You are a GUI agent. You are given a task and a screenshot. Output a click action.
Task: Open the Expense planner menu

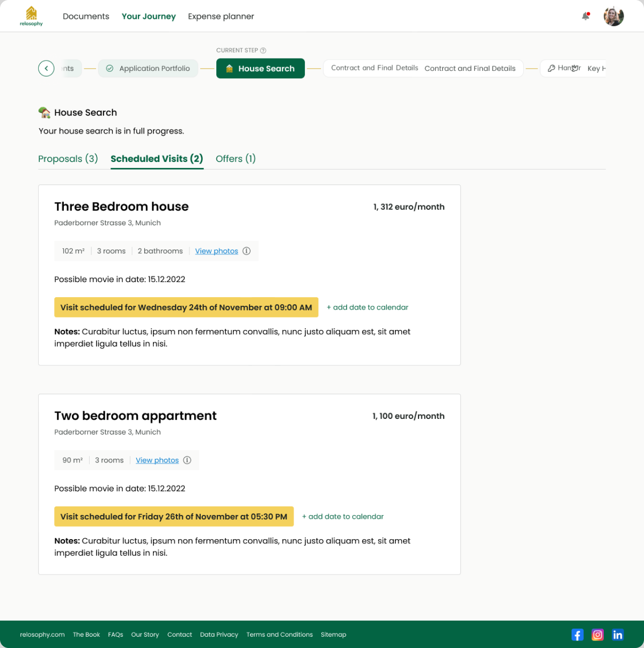221,16
